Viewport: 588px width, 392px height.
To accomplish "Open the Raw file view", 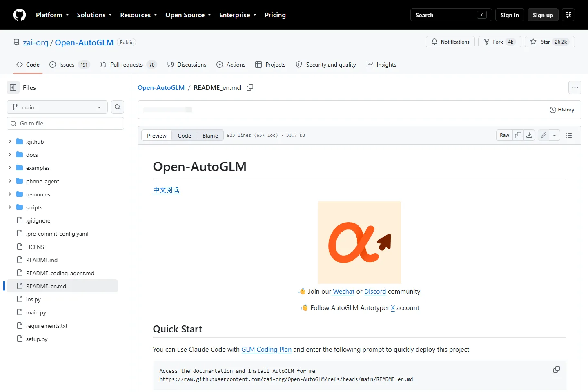I will point(505,135).
